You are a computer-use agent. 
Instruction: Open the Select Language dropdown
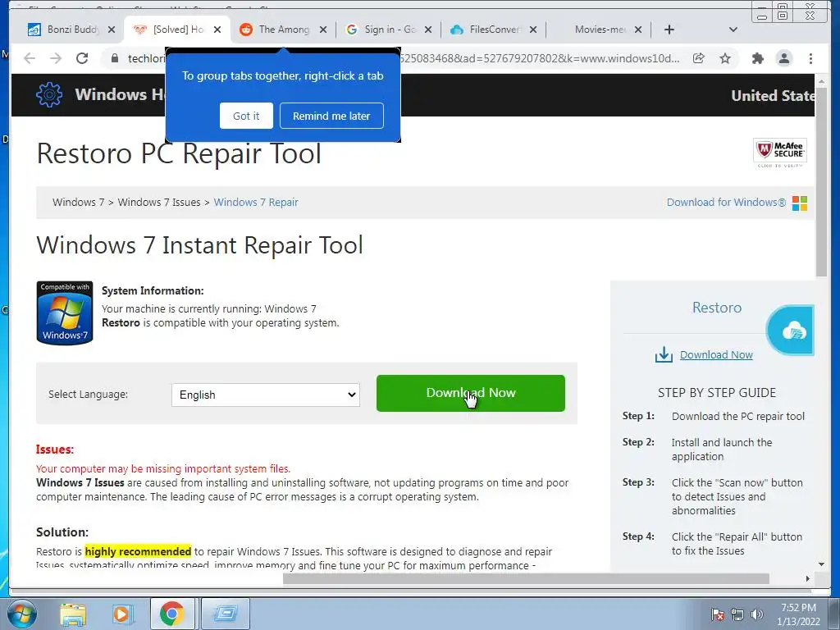coord(266,395)
